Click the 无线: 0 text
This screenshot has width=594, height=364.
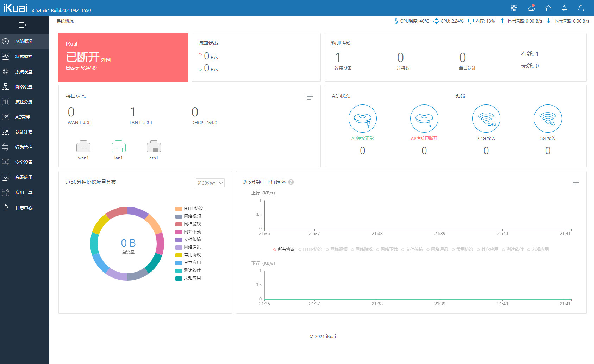click(530, 66)
